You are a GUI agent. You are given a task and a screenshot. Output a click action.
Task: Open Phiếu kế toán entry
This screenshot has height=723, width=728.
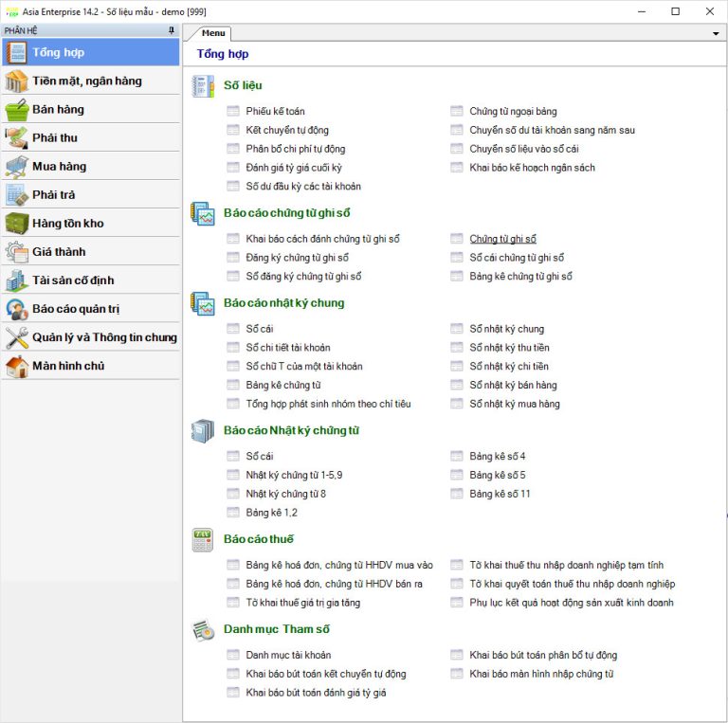(275, 111)
